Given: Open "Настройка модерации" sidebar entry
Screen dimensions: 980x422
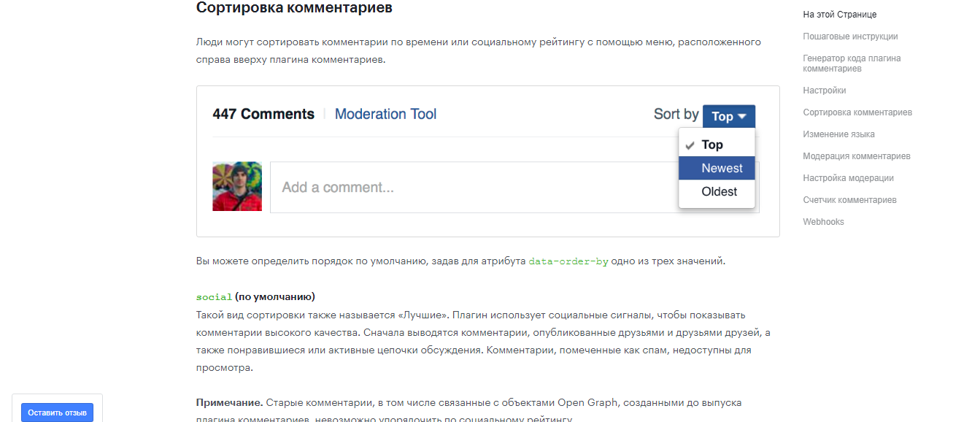Looking at the screenshot, I should 849,177.
